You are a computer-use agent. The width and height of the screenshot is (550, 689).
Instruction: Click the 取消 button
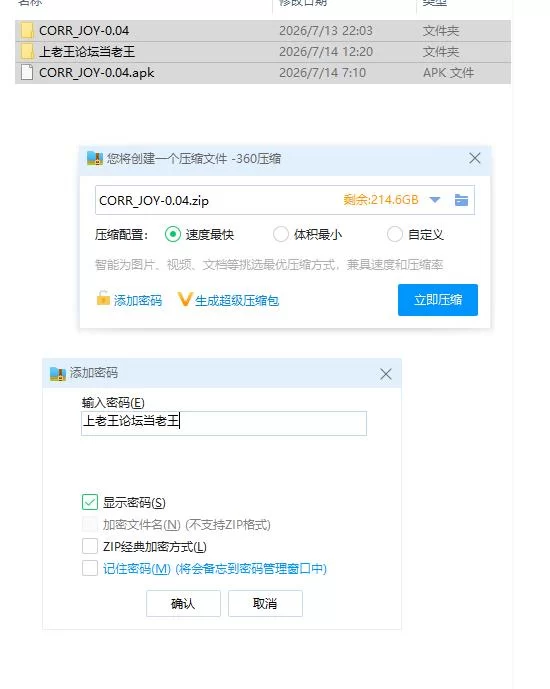tap(265, 603)
